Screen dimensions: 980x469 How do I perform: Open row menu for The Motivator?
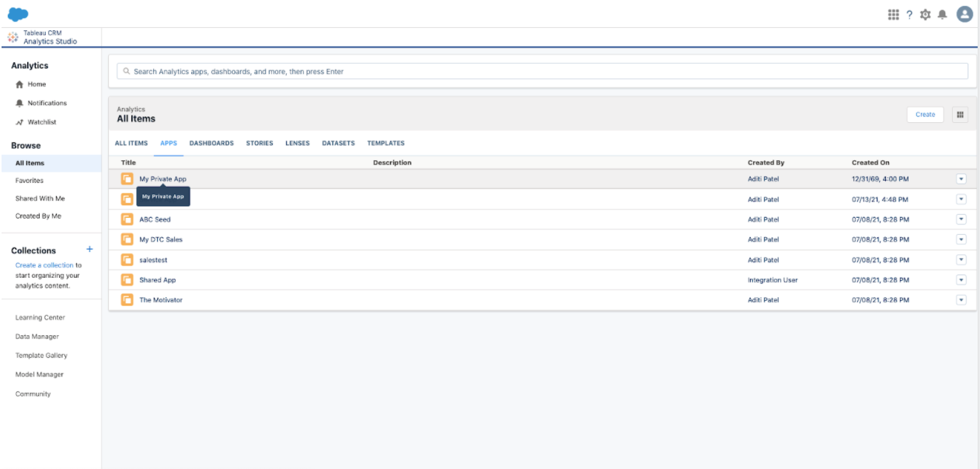click(961, 300)
